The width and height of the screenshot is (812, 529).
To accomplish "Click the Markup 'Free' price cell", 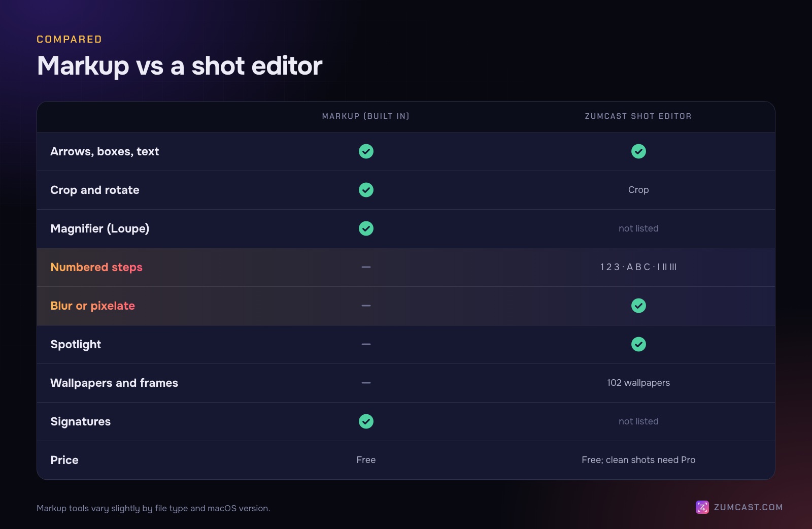I will (366, 460).
